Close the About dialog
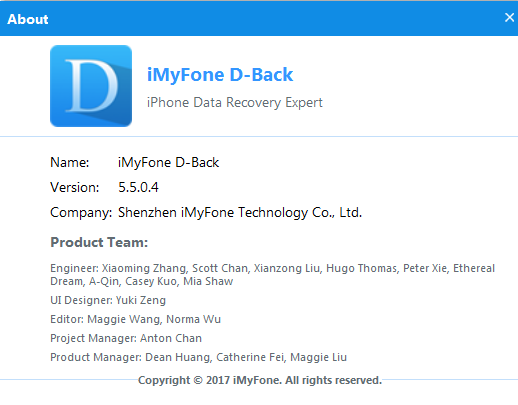The width and height of the screenshot is (518, 405). [x=509, y=17]
